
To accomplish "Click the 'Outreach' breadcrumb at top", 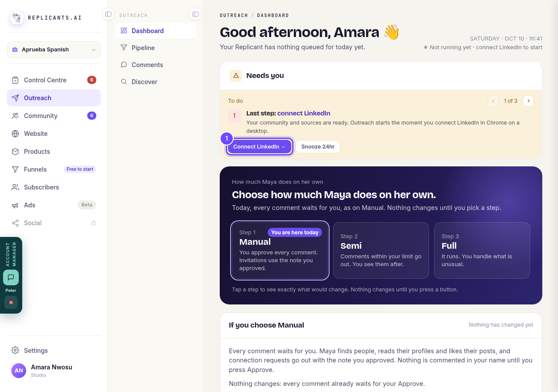I will tap(234, 16).
